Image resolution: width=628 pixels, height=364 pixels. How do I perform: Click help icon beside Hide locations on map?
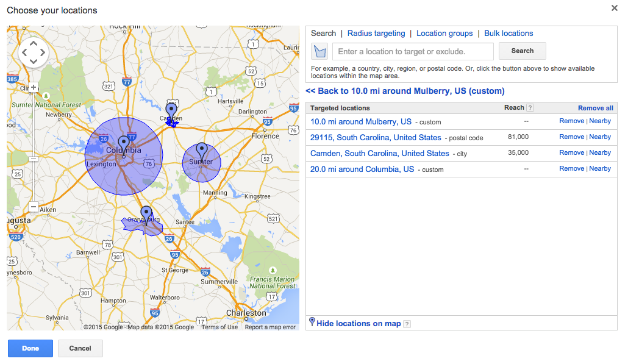coord(407,324)
